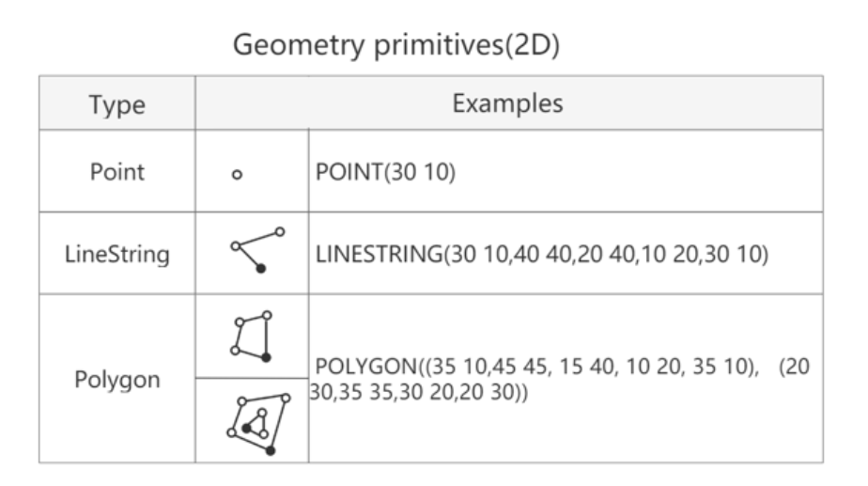Image resolution: width=868 pixels, height=486 pixels.
Task: Select the simple four-sided polygon diagram
Action: 253,336
